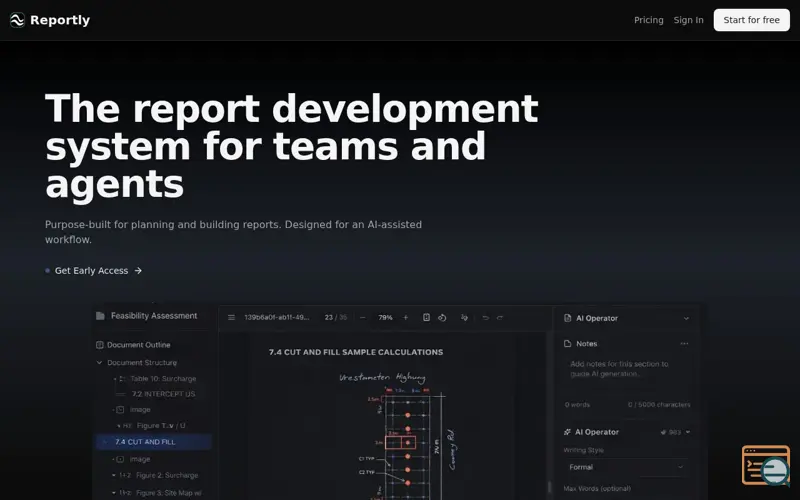The width and height of the screenshot is (800, 500).
Task: Click the page number 23 field
Action: click(329, 317)
